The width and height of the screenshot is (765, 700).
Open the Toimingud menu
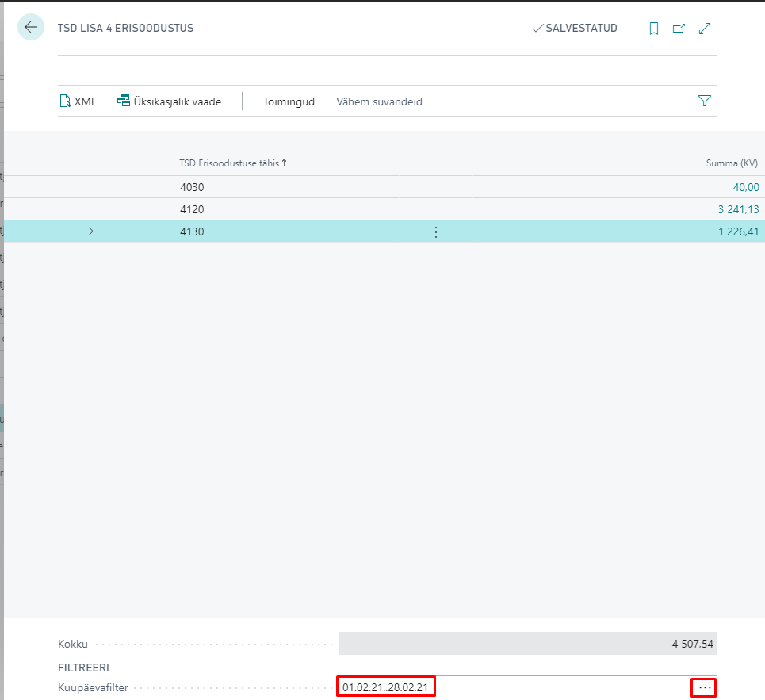coord(289,101)
